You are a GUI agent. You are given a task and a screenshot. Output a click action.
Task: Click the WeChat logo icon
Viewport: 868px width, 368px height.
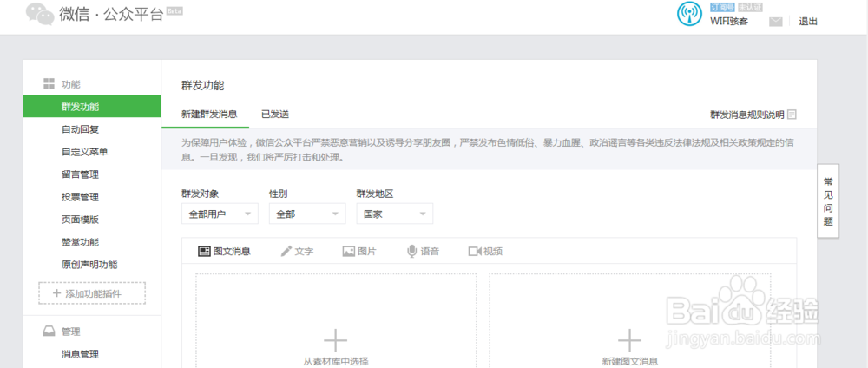click(40, 13)
